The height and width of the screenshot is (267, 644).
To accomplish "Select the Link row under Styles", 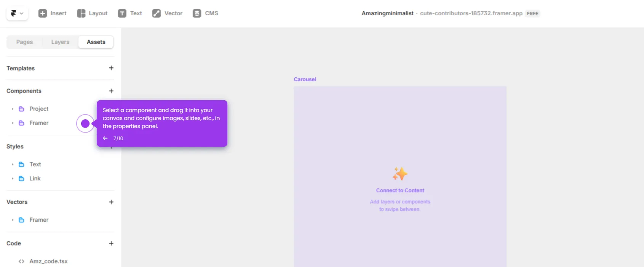I will (x=35, y=179).
